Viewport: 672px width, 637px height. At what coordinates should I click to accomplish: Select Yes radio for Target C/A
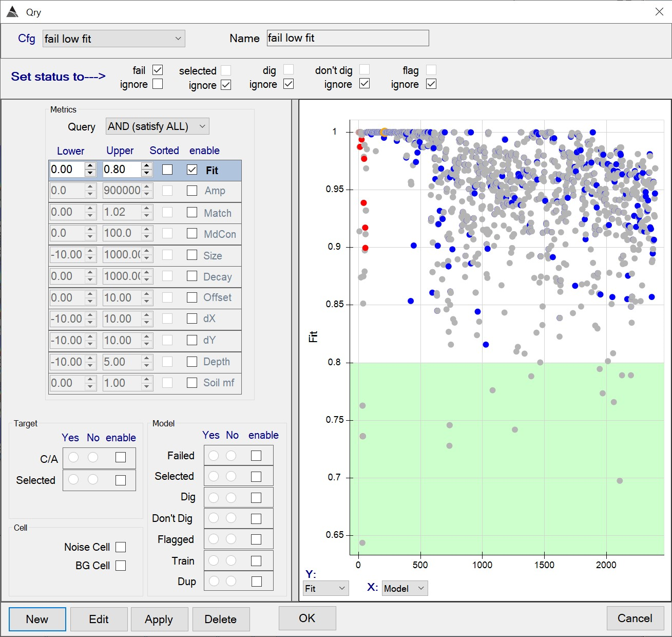pos(73,457)
